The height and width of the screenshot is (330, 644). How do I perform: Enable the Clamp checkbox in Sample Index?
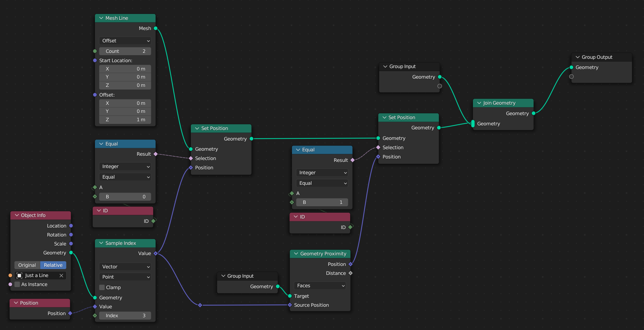click(x=102, y=287)
